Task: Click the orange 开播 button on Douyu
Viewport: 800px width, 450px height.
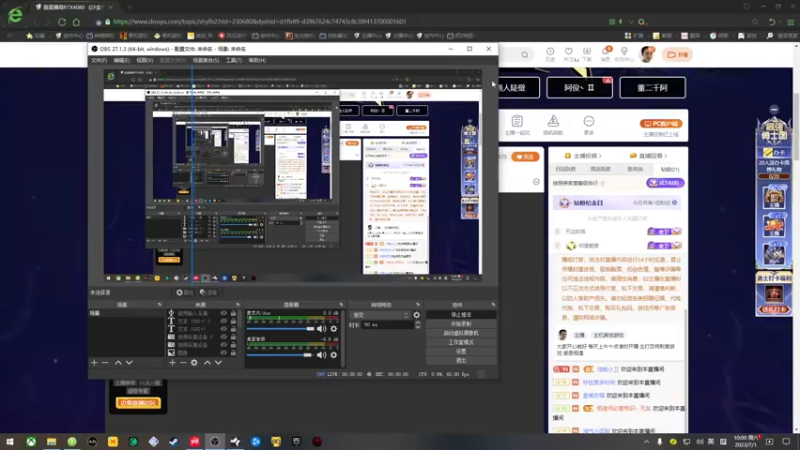Action: click(677, 55)
